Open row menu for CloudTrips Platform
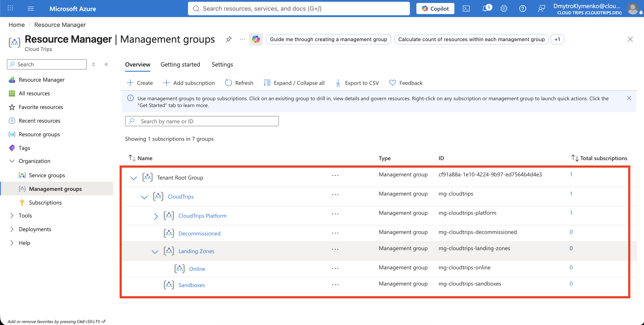The image size is (644, 325). (x=335, y=214)
